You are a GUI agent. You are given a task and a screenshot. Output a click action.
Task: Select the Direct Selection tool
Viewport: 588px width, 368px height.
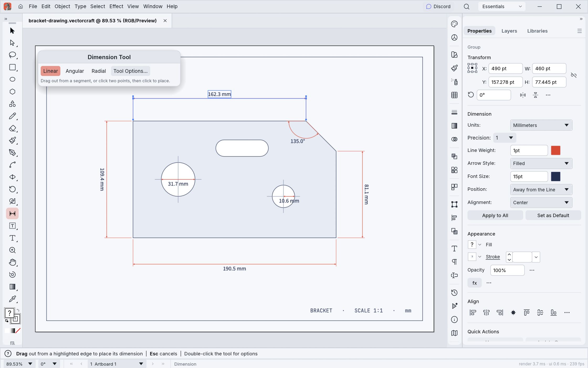12,43
